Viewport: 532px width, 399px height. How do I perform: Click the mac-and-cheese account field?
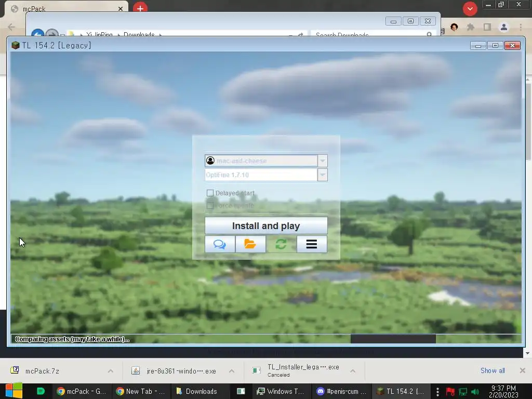(261, 161)
